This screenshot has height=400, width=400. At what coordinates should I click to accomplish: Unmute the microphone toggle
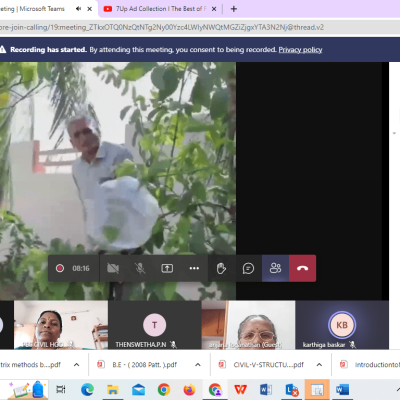(140, 268)
